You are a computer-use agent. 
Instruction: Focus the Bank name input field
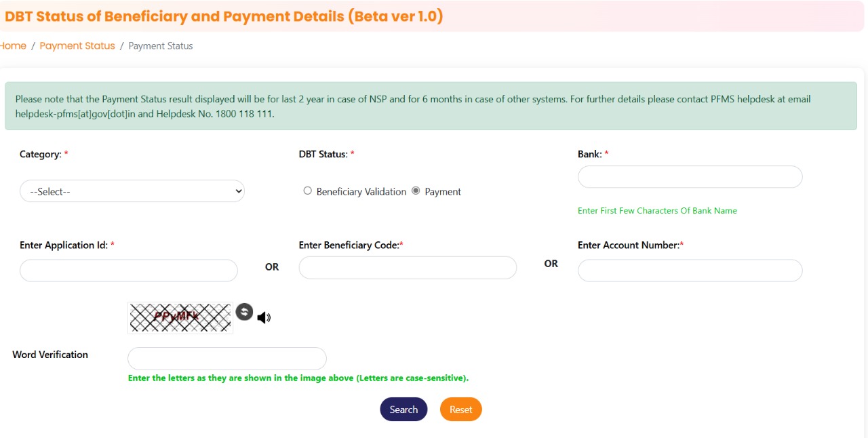[690, 177]
